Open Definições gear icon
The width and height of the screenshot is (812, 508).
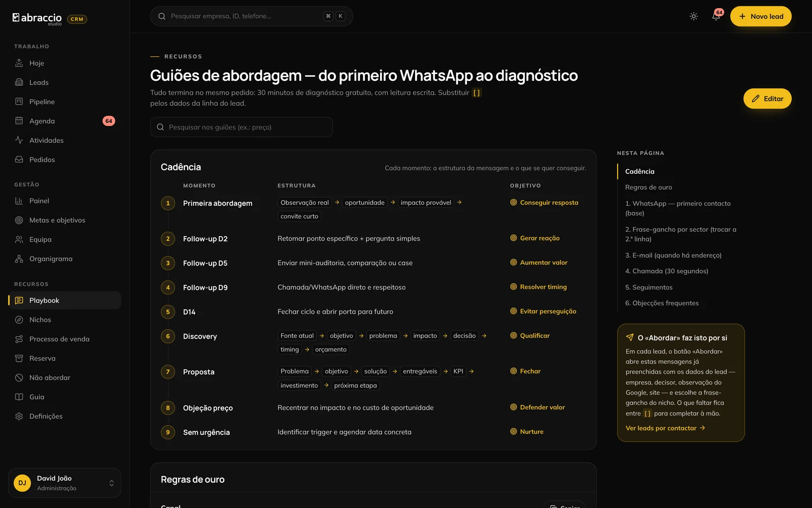point(19,416)
